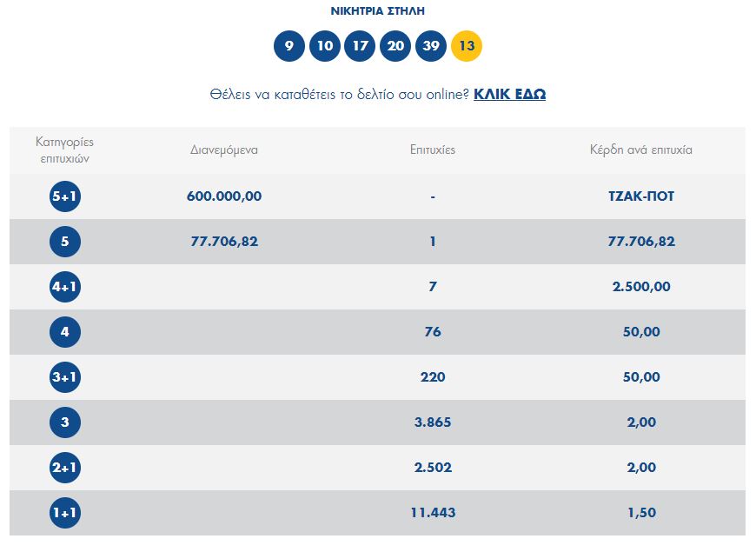Click the 600.000,00 distributed amount

(224, 196)
